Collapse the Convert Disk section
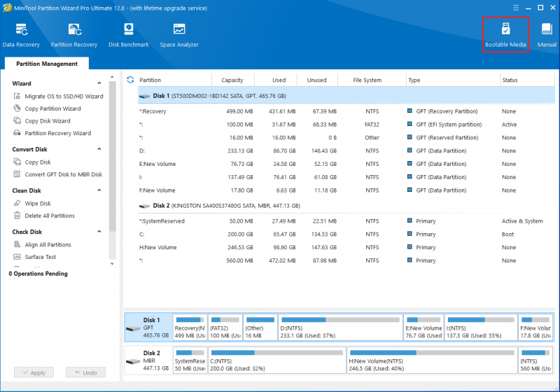 click(x=99, y=149)
